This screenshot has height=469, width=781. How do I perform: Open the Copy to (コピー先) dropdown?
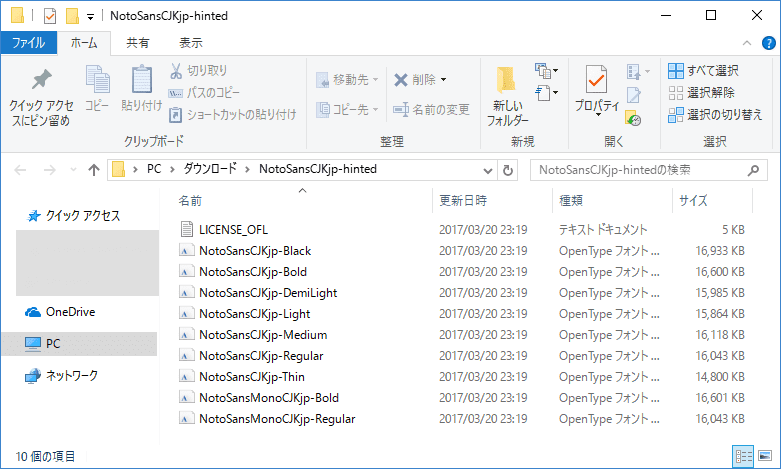pyautogui.click(x=348, y=110)
